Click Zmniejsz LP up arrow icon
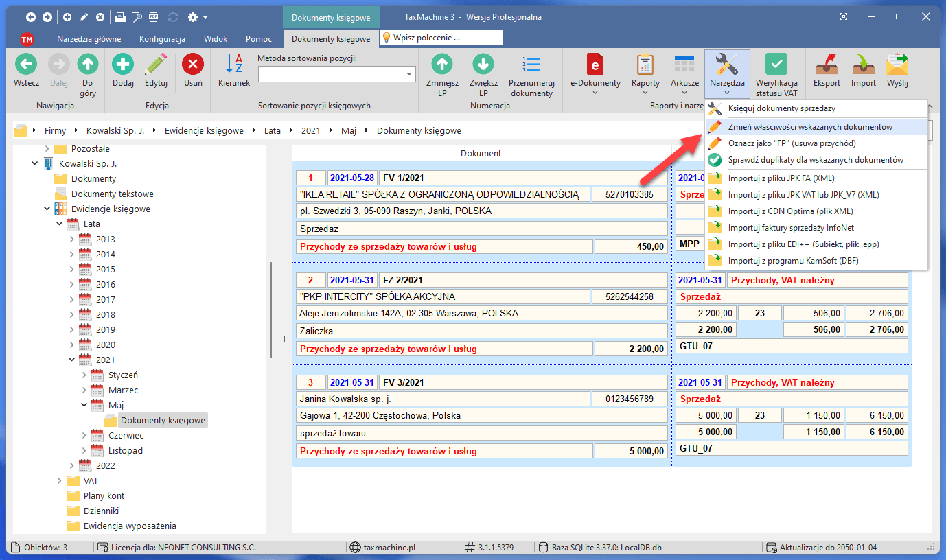The width and height of the screenshot is (946, 560). pos(441,65)
